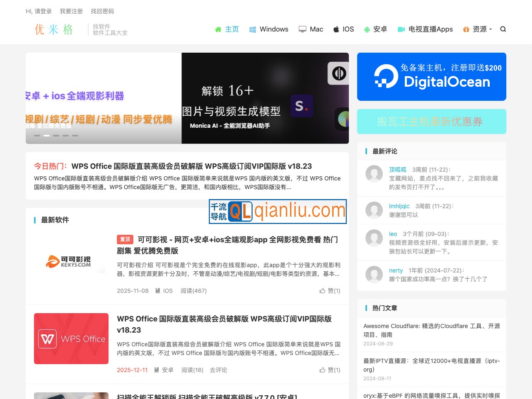Click the green home icon

218,29
